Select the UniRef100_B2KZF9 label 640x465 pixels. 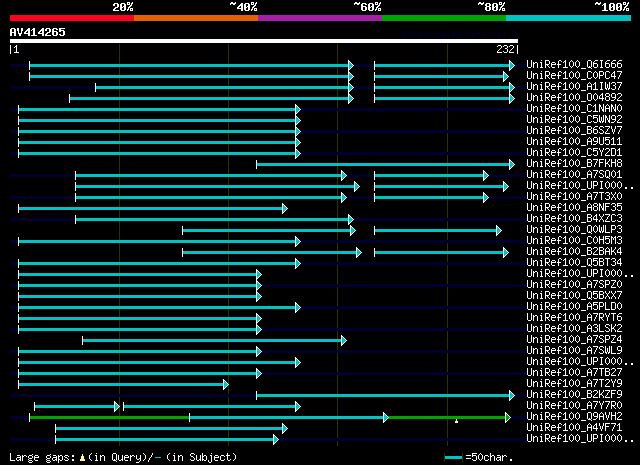coord(574,395)
